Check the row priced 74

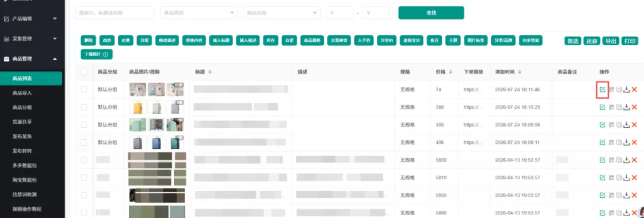(x=84, y=90)
